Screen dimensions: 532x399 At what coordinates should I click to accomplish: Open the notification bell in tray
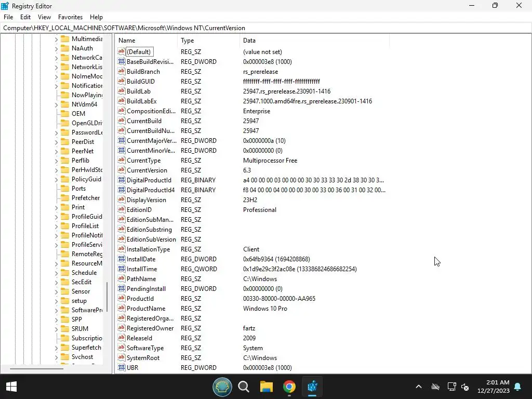tap(518, 387)
